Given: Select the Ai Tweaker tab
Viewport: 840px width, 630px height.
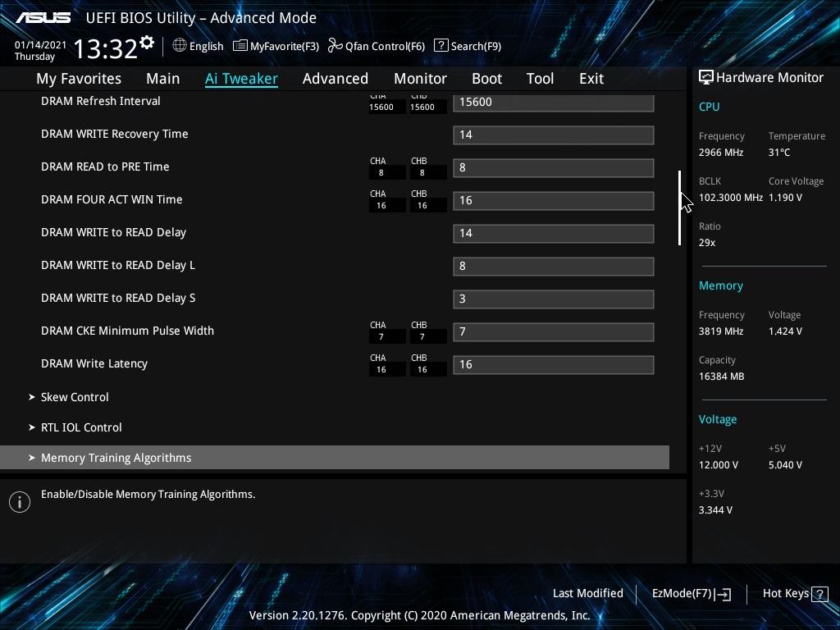Looking at the screenshot, I should pos(241,79).
